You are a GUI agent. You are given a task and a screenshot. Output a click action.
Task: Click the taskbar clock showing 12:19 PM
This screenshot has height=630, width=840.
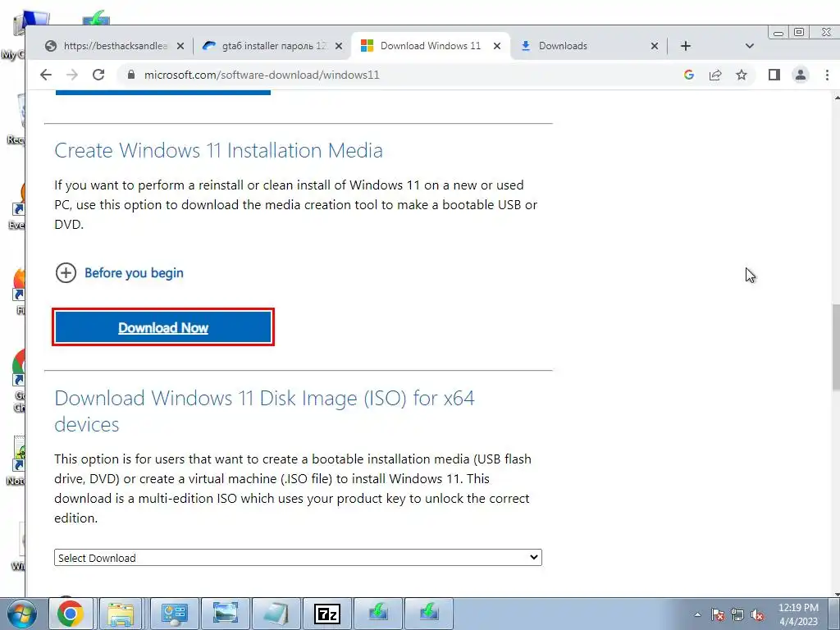point(798,614)
